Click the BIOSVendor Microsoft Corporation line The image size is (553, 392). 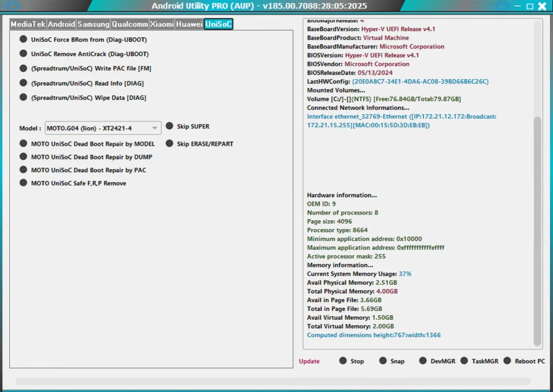click(359, 64)
